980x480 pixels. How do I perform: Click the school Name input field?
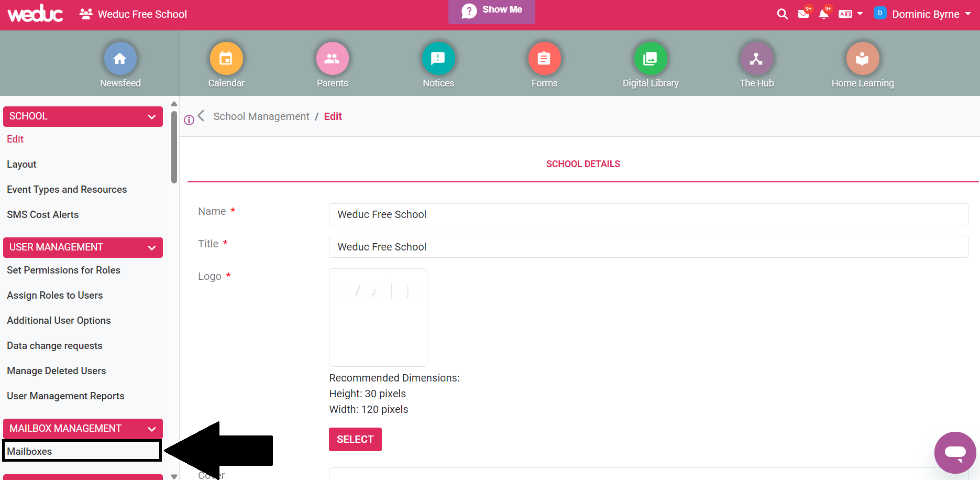tap(648, 214)
